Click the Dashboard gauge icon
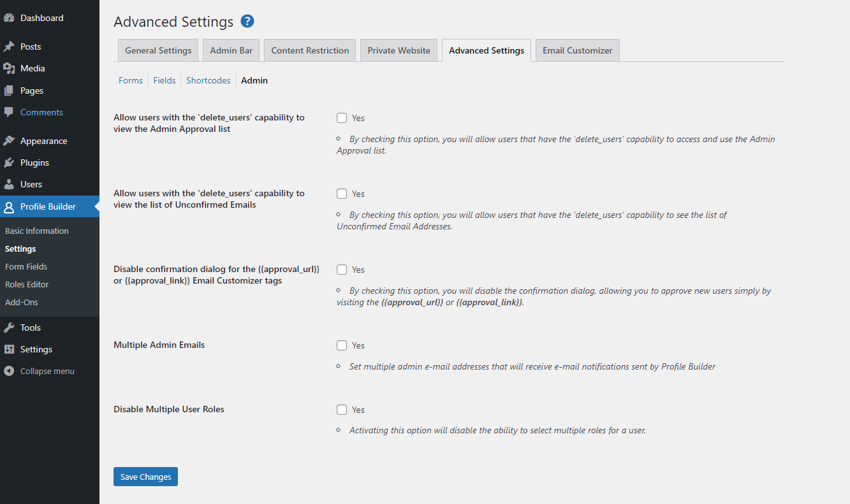 point(9,18)
